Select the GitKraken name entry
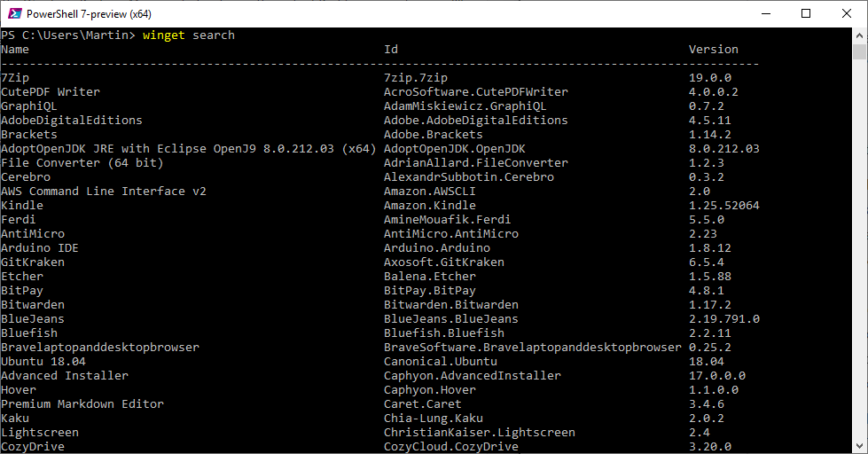Image resolution: width=868 pixels, height=454 pixels. [x=33, y=262]
